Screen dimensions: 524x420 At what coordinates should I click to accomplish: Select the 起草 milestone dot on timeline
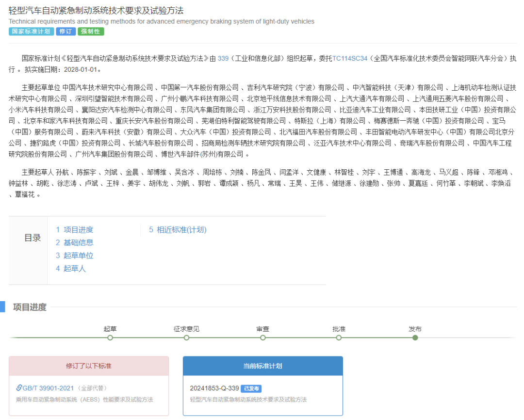[x=110, y=337]
